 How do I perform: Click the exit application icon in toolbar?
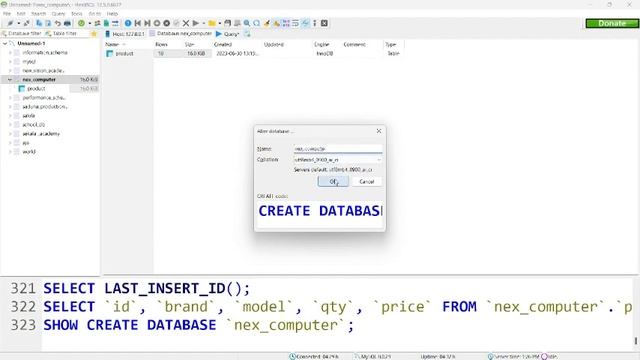point(324,23)
